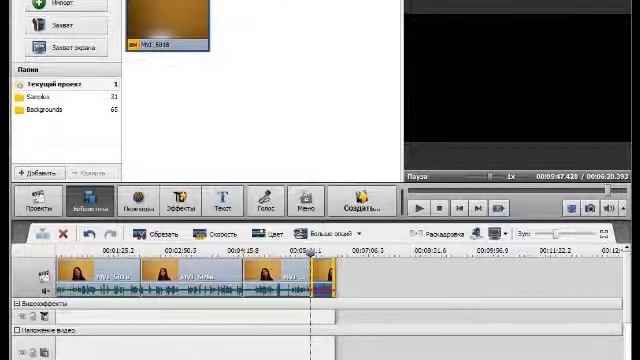Click the audio levels icon beside Раскадровка
The width and height of the screenshot is (640, 360).
[x=476, y=234]
